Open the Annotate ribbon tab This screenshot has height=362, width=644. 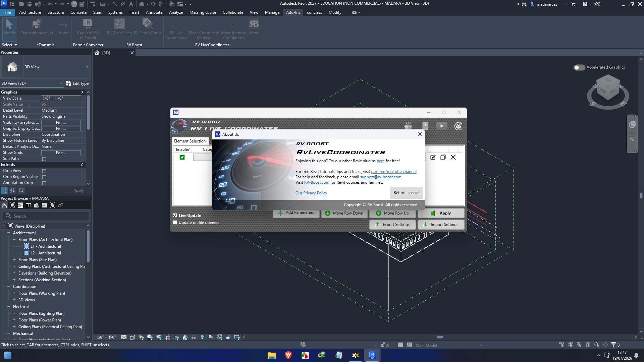coord(154,12)
